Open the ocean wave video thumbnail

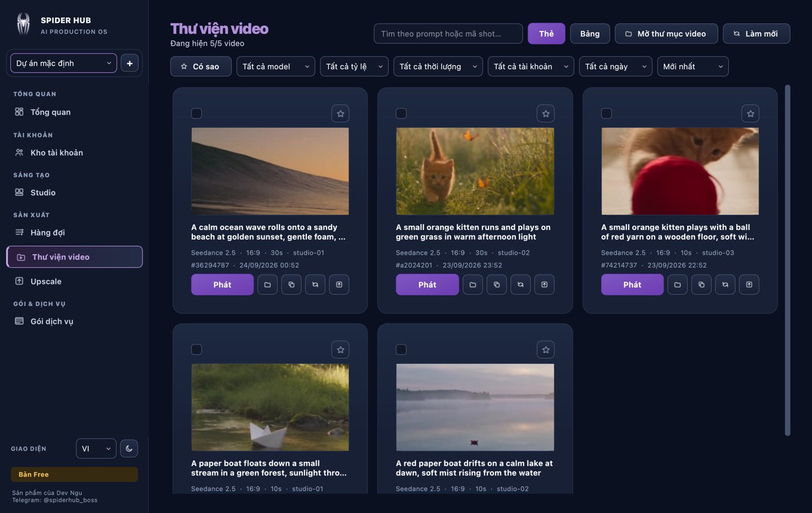[x=270, y=171]
